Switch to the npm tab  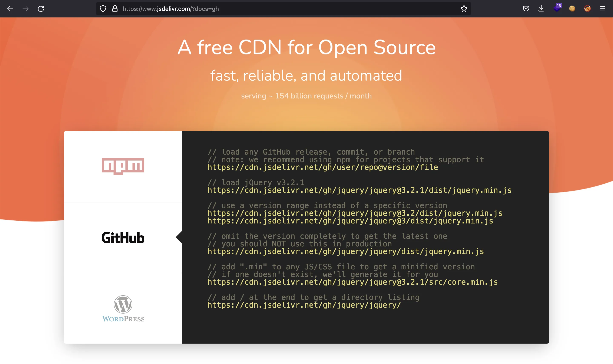123,166
